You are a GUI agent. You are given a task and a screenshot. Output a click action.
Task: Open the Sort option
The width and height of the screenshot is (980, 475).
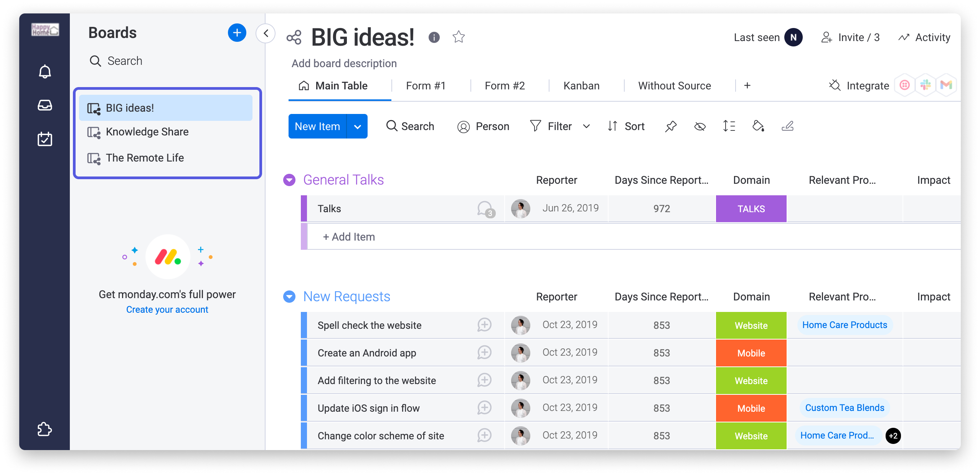(626, 126)
